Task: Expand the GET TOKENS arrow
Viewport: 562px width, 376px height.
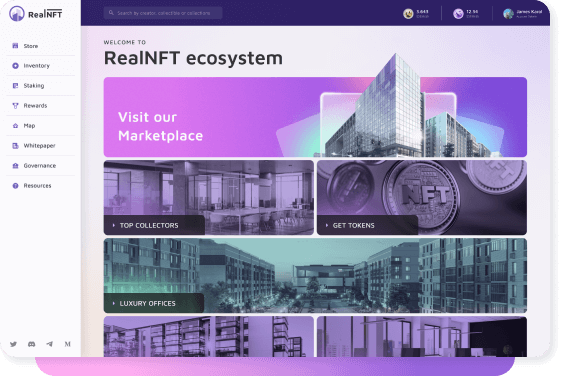Action: coord(327,225)
